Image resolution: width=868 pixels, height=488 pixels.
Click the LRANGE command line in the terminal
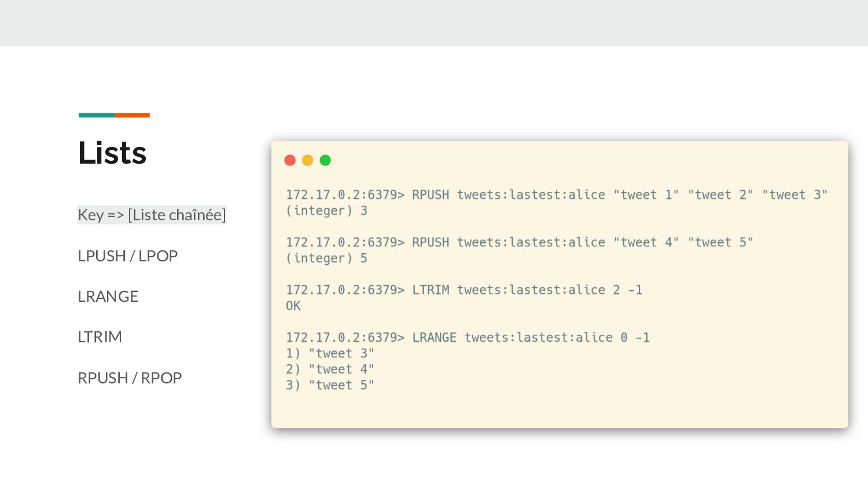pos(468,338)
